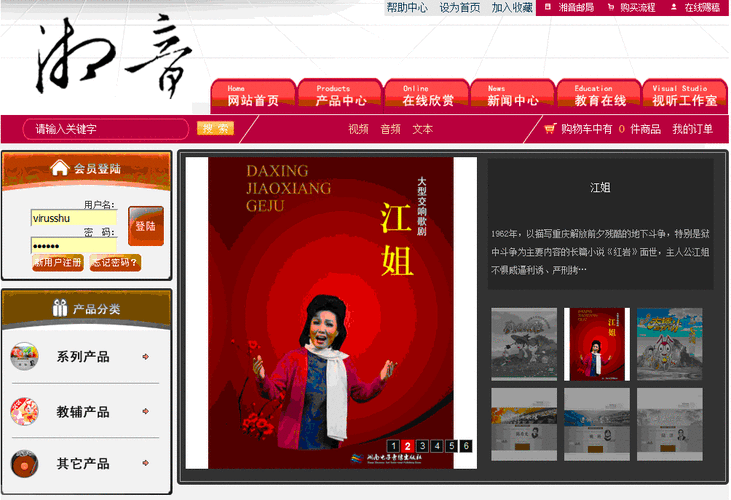
Task: Click the 湘音 calligraphy logo
Action: tap(114, 56)
